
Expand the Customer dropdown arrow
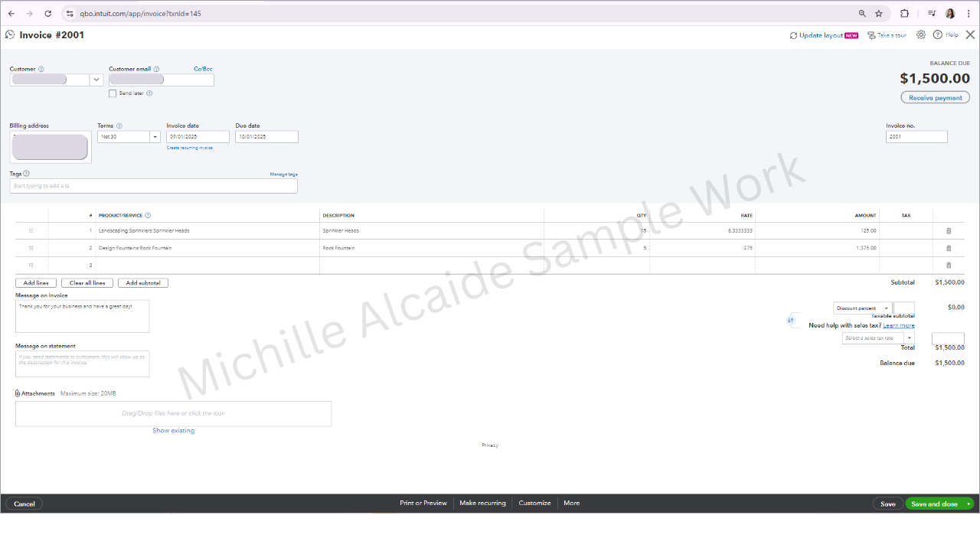[x=96, y=80]
